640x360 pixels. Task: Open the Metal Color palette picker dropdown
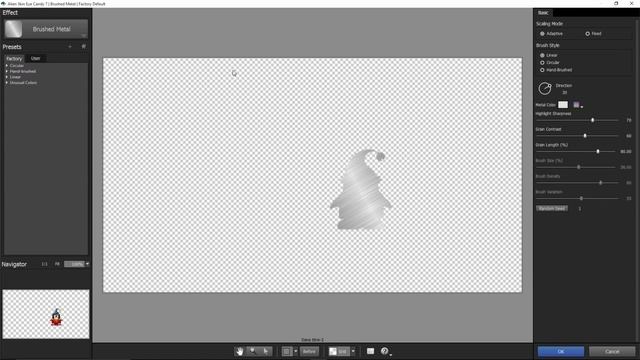click(578, 105)
